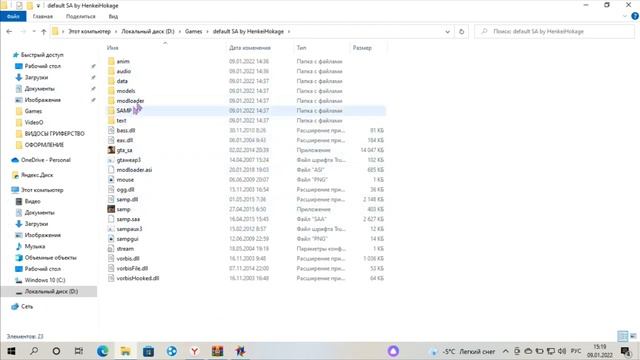Select Локальный диск (D:) in sidebar
640x360 pixels.
click(51, 292)
